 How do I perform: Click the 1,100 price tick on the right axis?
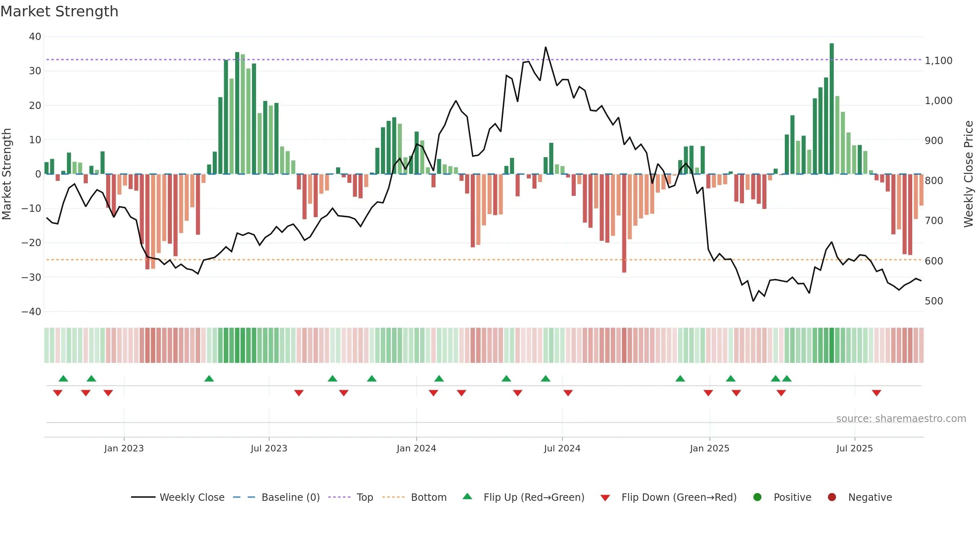click(939, 60)
